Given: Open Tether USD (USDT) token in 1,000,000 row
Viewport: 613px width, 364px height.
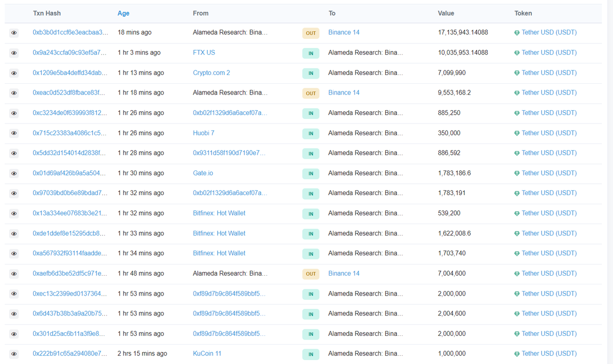Looking at the screenshot, I should pyautogui.click(x=549, y=353).
